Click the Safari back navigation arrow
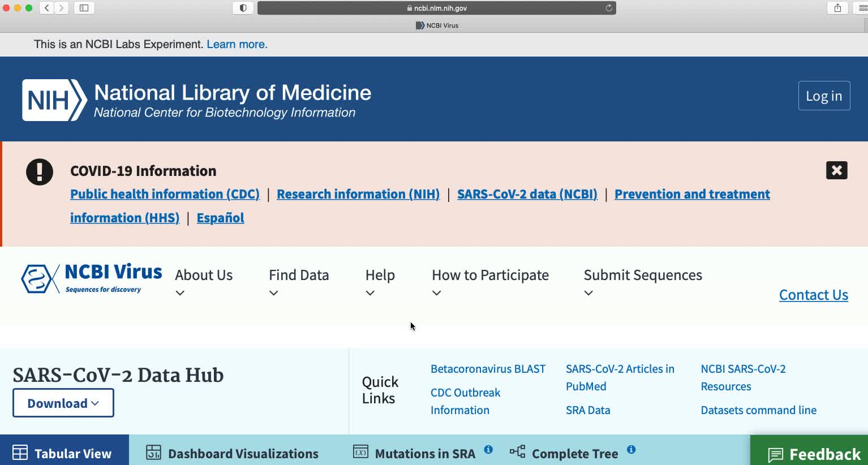The image size is (868, 465). click(47, 8)
